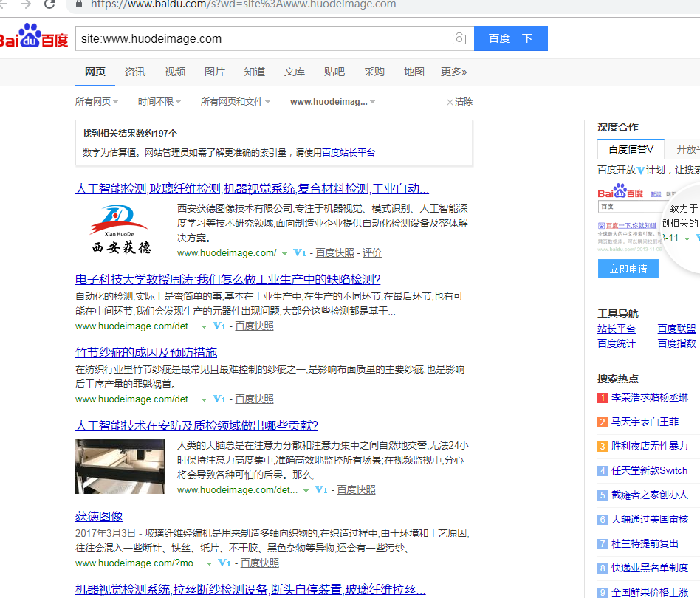This screenshot has width=700, height=598.
Task: Open the www.huodeimage.com/ green URL
Action: pyautogui.click(x=227, y=253)
